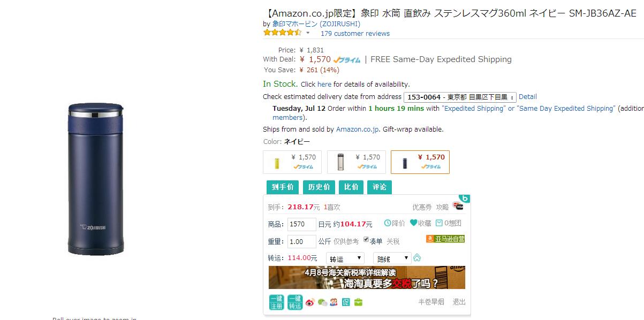Expand the star rating dropdown arrow
644x320 pixels.
[x=308, y=33]
